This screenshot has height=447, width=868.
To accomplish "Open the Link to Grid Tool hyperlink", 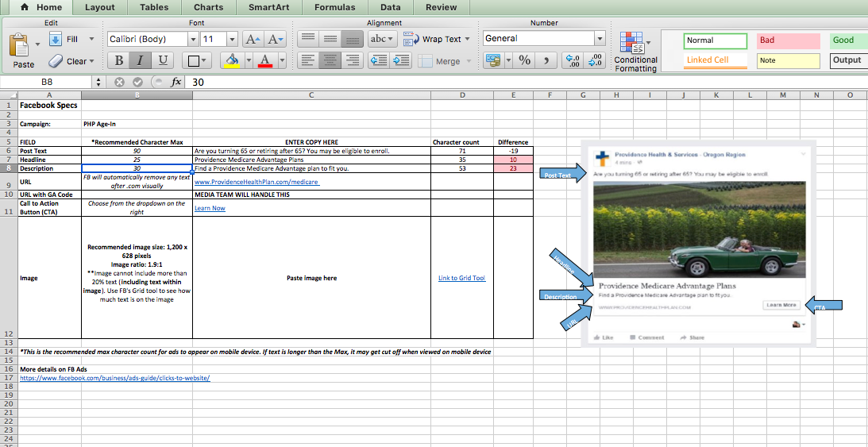I will [x=461, y=278].
